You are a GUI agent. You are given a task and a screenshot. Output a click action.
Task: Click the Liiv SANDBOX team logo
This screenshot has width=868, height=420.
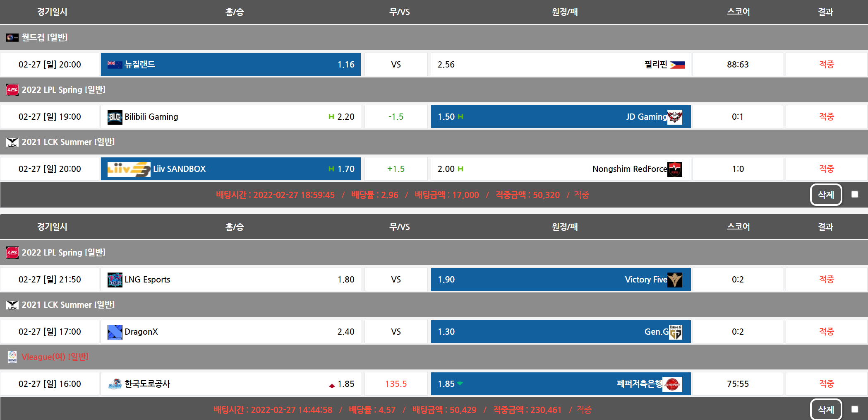[x=129, y=169]
